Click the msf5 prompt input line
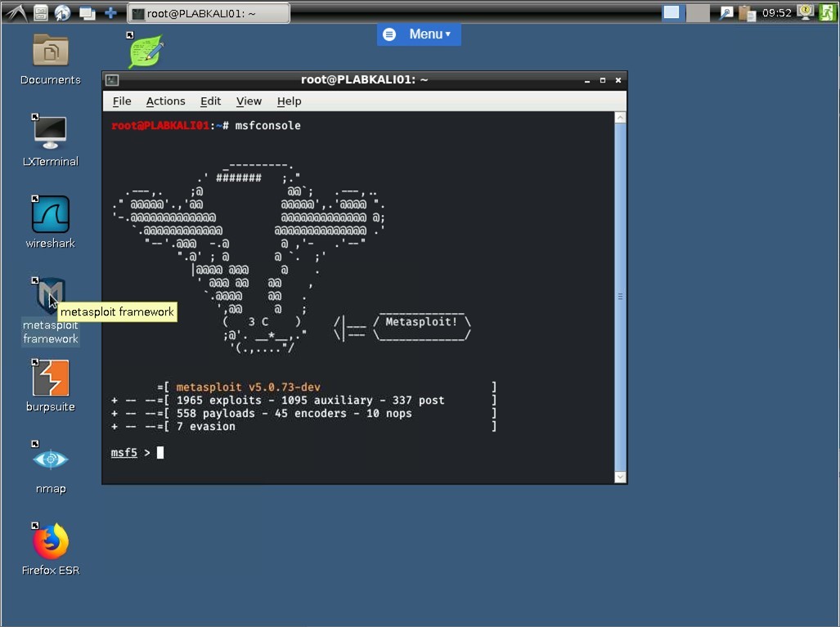 pyautogui.click(x=327, y=453)
